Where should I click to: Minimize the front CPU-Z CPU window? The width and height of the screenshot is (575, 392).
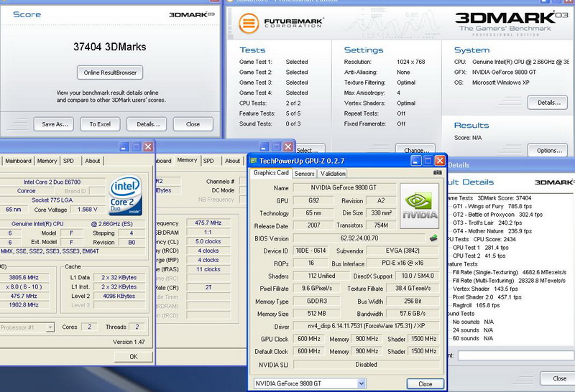(x=124, y=147)
